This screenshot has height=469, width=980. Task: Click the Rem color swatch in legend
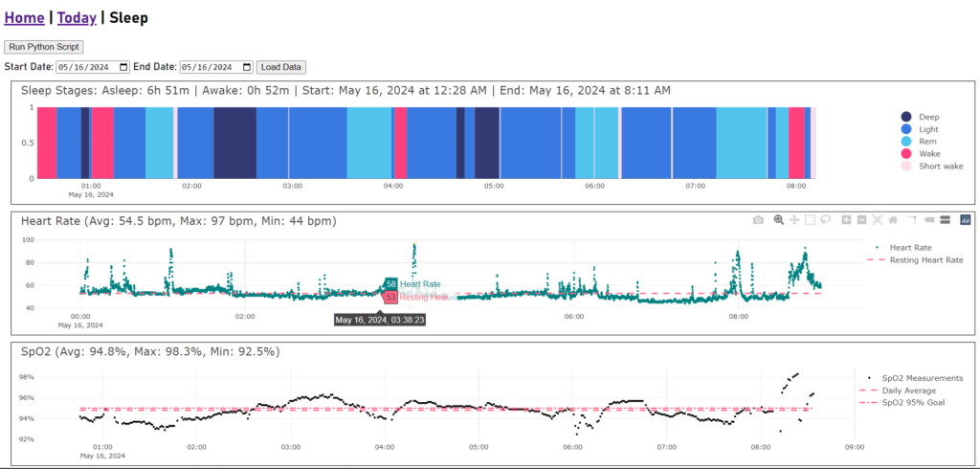pos(906,141)
